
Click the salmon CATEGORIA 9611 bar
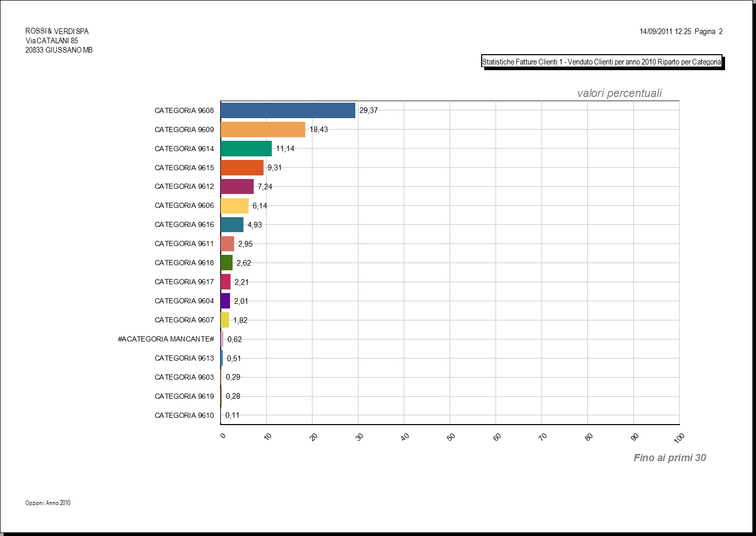click(x=227, y=243)
